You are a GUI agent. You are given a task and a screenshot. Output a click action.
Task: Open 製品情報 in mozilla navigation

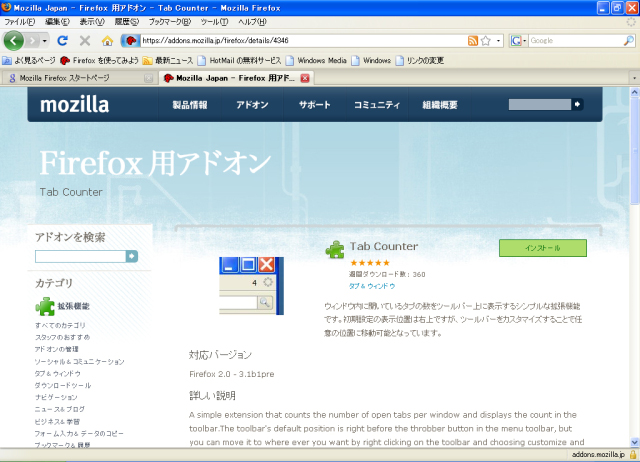click(x=190, y=105)
